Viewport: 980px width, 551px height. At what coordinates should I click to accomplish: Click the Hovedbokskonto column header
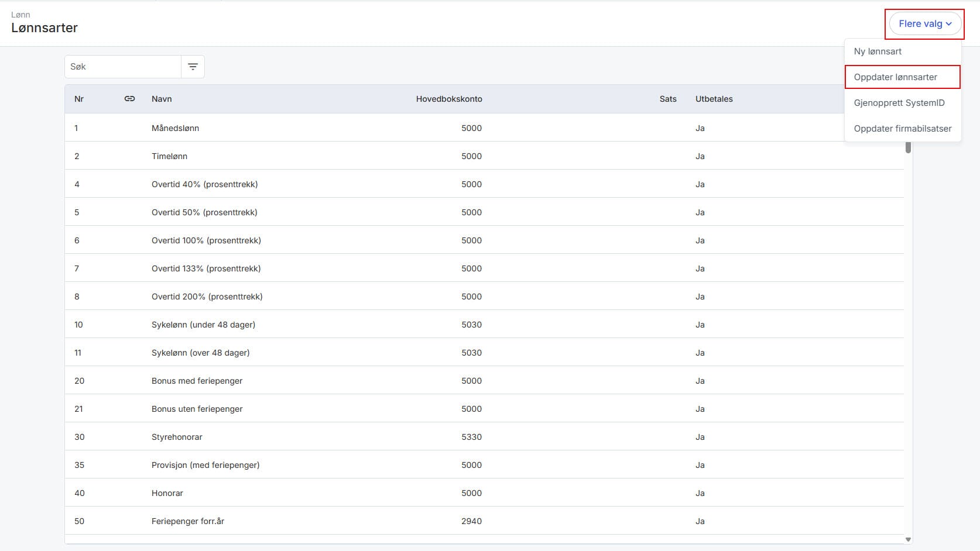448,99
